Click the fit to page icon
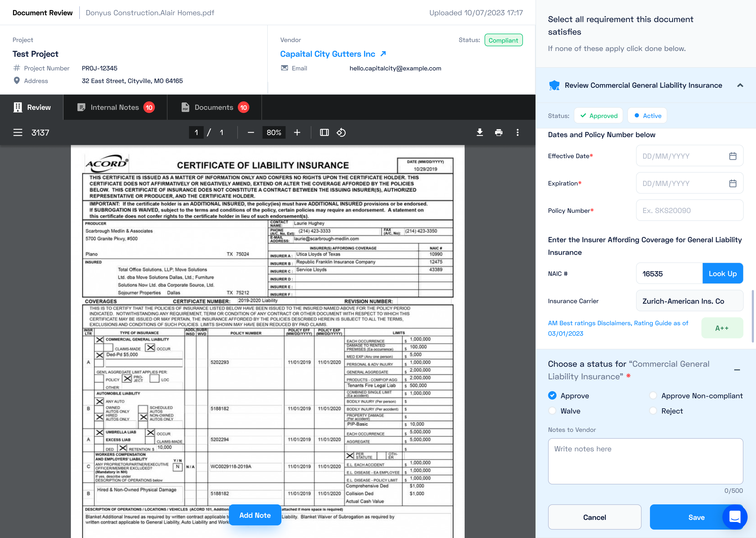 [324, 132]
